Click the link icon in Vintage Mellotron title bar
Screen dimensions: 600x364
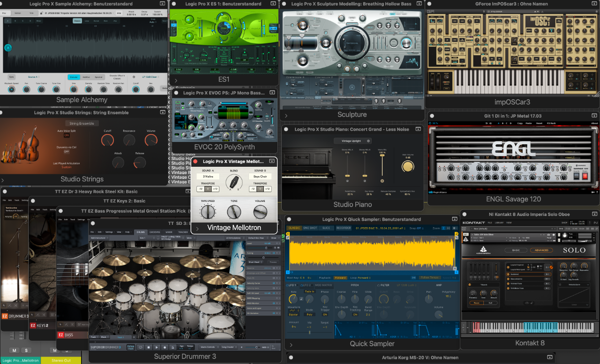click(x=272, y=161)
